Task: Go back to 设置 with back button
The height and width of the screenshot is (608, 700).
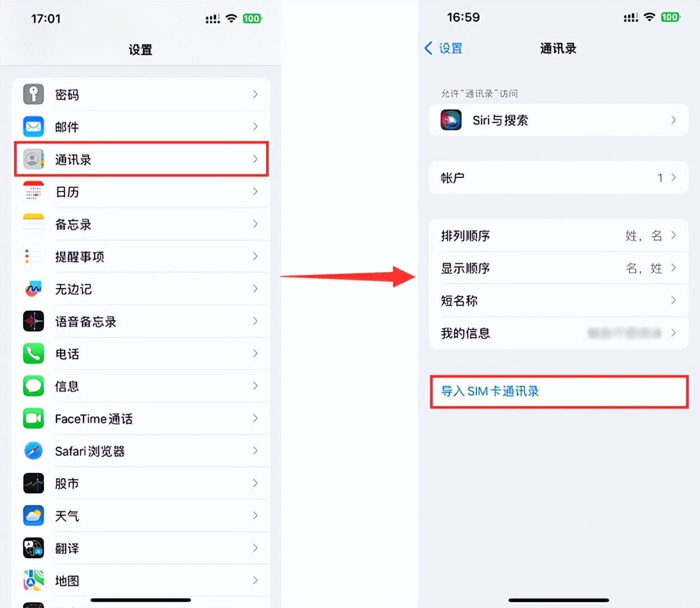Action: (x=443, y=48)
